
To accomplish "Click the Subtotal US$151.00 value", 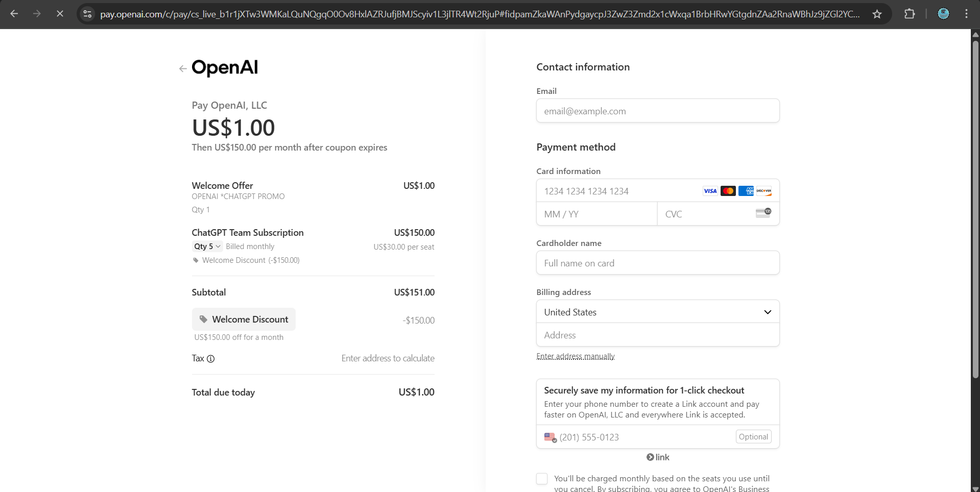I will 414,292.
